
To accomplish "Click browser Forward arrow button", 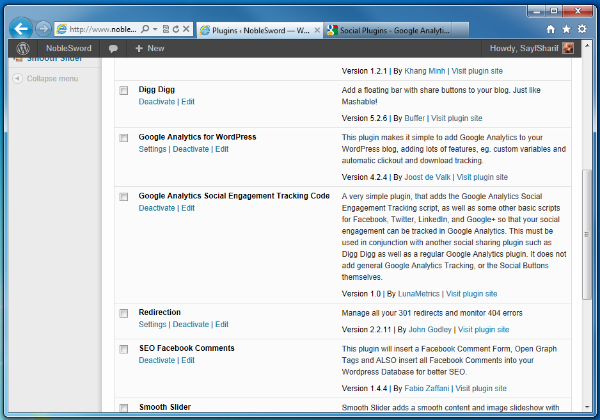I will pos(43,28).
